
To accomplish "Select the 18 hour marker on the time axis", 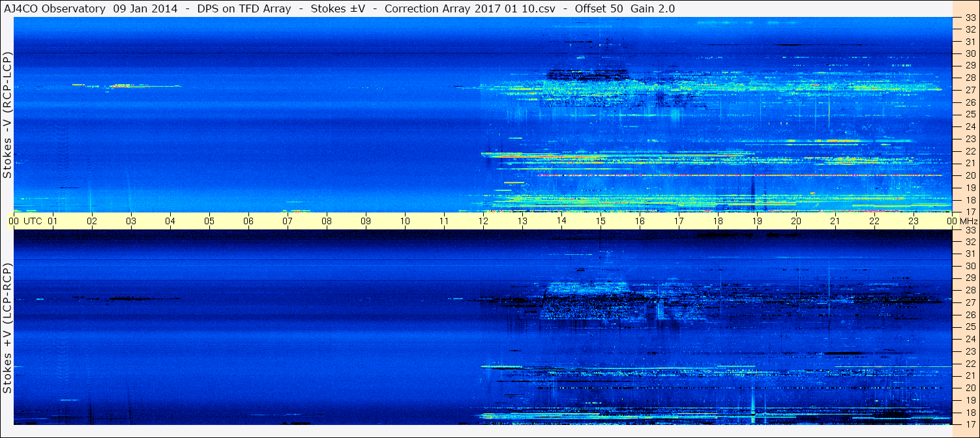I will [x=718, y=221].
